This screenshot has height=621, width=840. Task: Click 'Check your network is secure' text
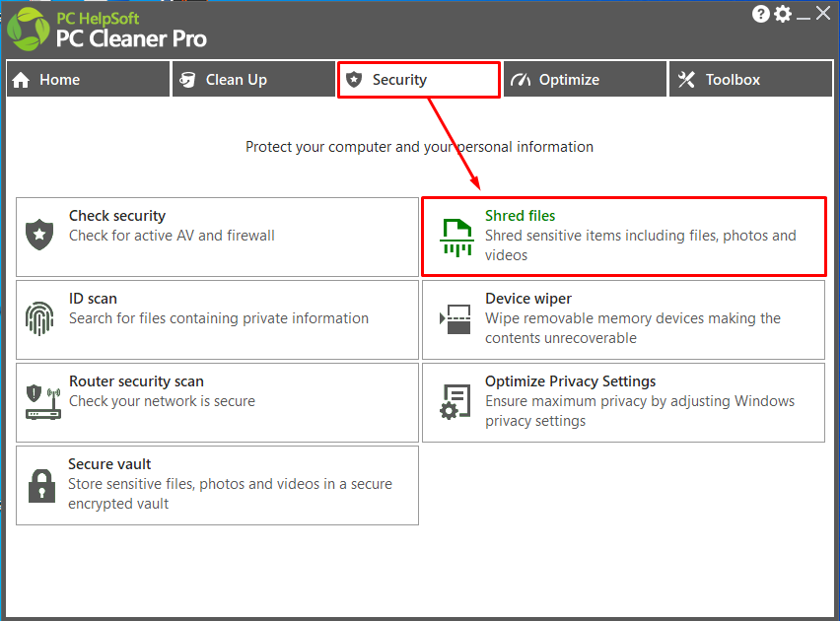(x=162, y=401)
